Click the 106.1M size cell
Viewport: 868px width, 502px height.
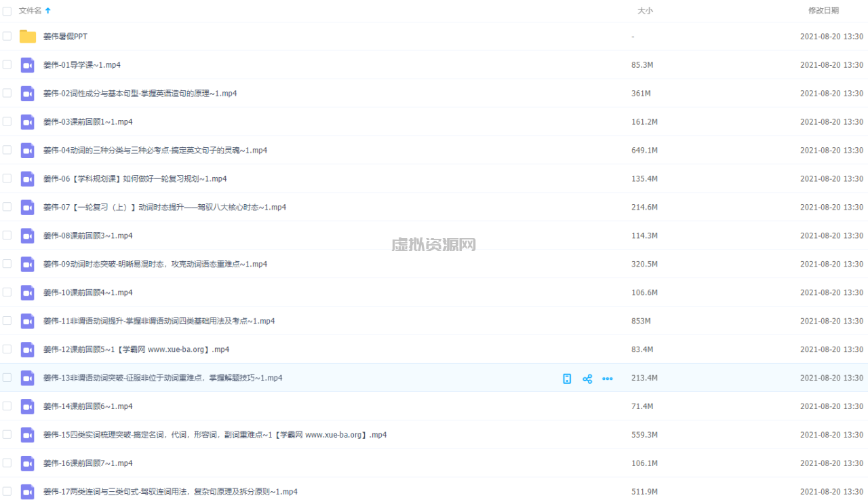coord(644,464)
